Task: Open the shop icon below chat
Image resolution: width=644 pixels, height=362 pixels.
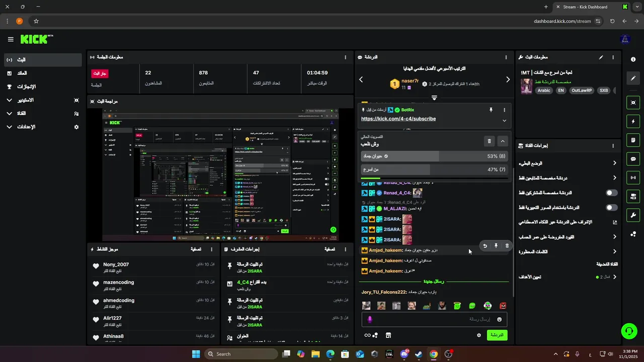Action: [x=388, y=335]
